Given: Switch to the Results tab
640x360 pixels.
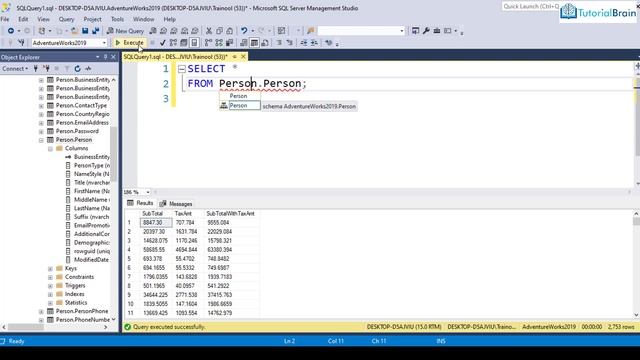Looking at the screenshot, I should point(140,203).
